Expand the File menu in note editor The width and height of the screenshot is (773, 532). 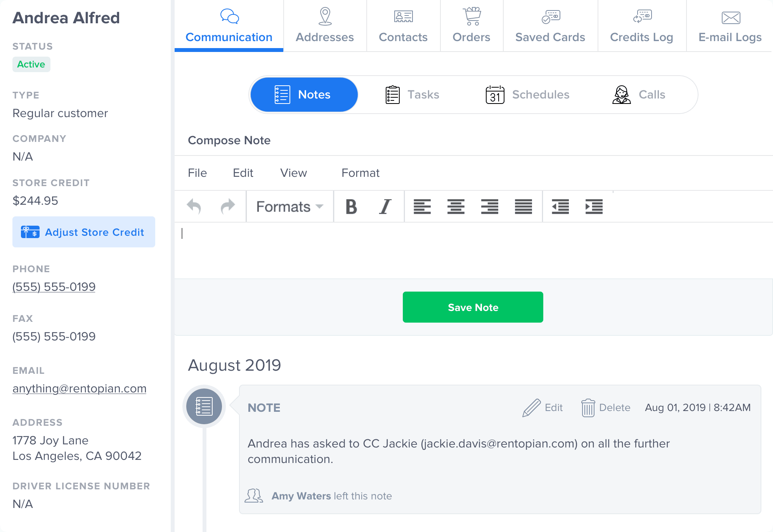click(x=198, y=173)
